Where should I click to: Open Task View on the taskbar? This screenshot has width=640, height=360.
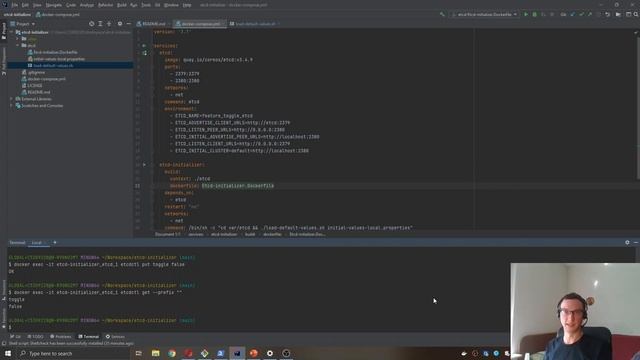point(139,353)
